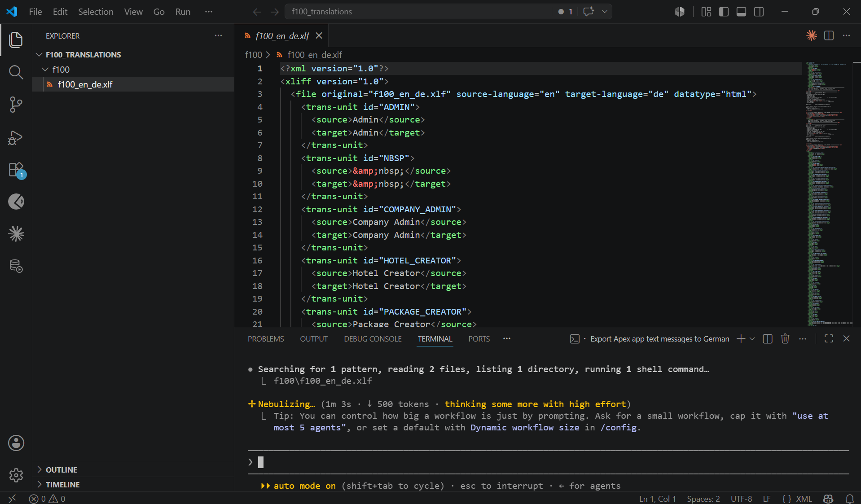Go back in navigation history

tap(257, 12)
